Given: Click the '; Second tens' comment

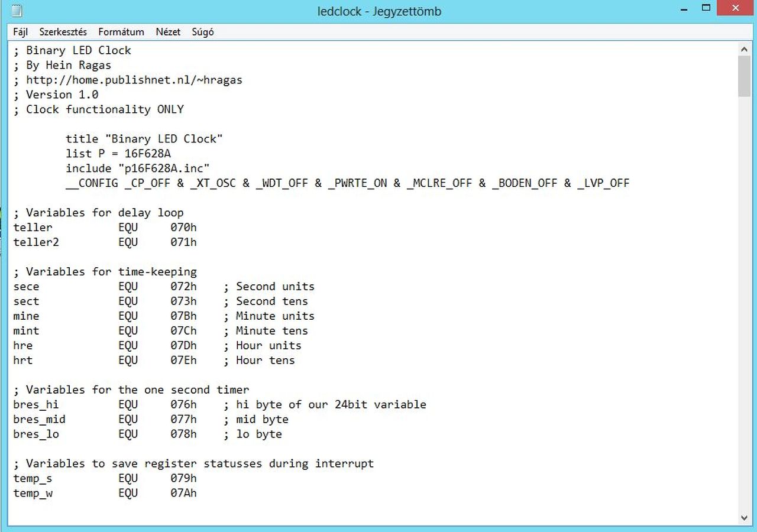Looking at the screenshot, I should [266, 301].
